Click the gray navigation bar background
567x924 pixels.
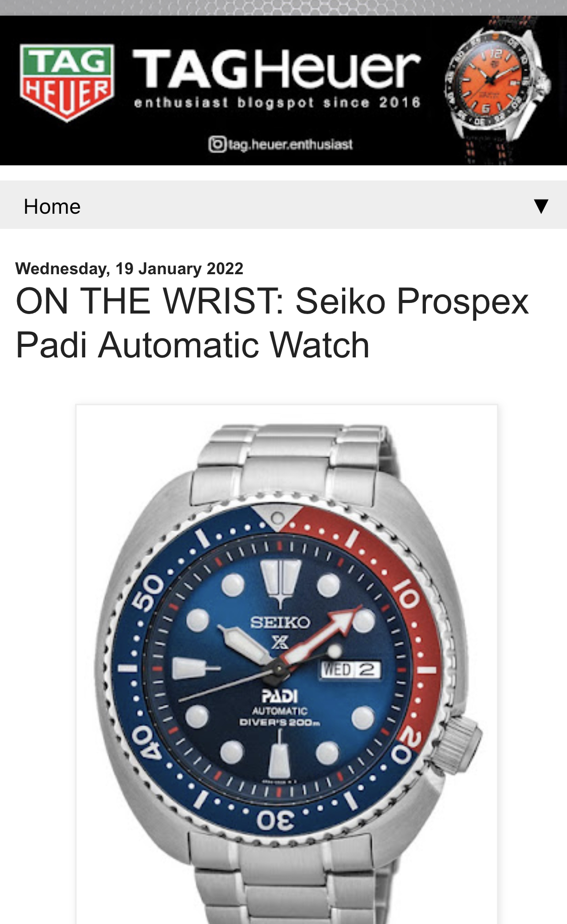point(302,205)
